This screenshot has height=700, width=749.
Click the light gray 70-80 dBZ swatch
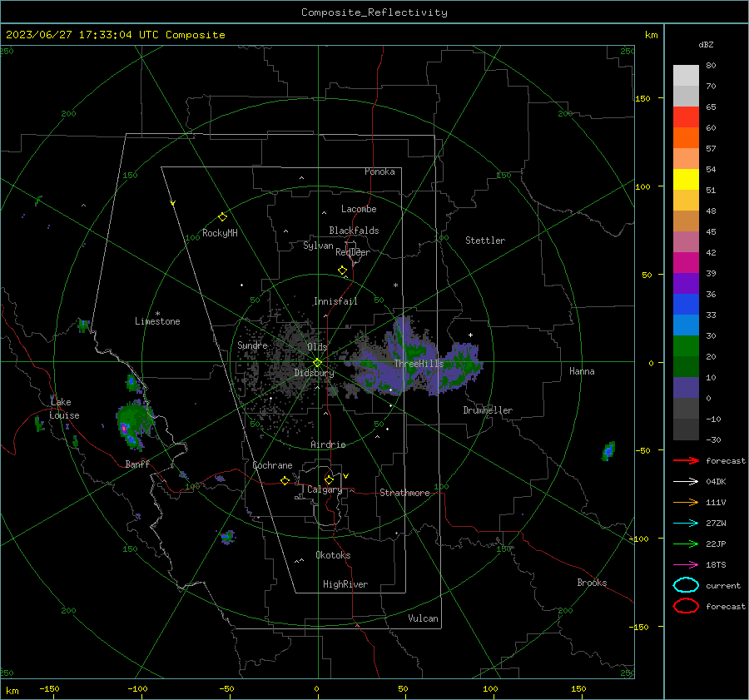tap(686, 76)
